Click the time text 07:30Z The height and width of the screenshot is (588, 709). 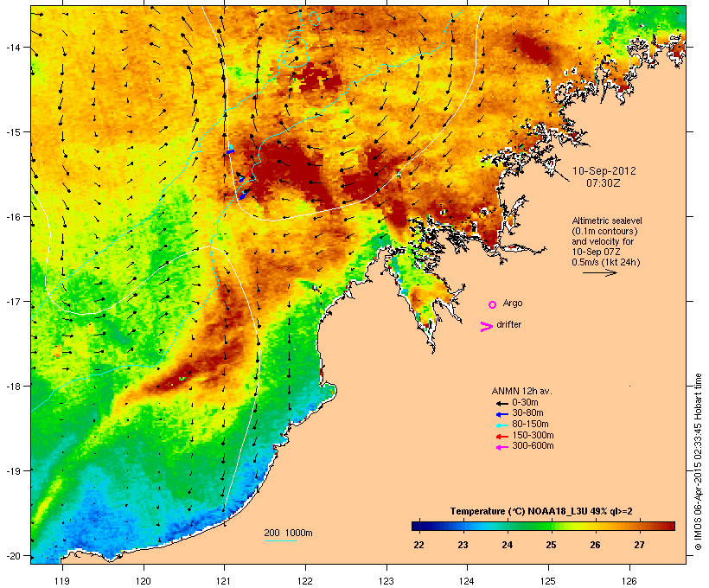pos(604,183)
